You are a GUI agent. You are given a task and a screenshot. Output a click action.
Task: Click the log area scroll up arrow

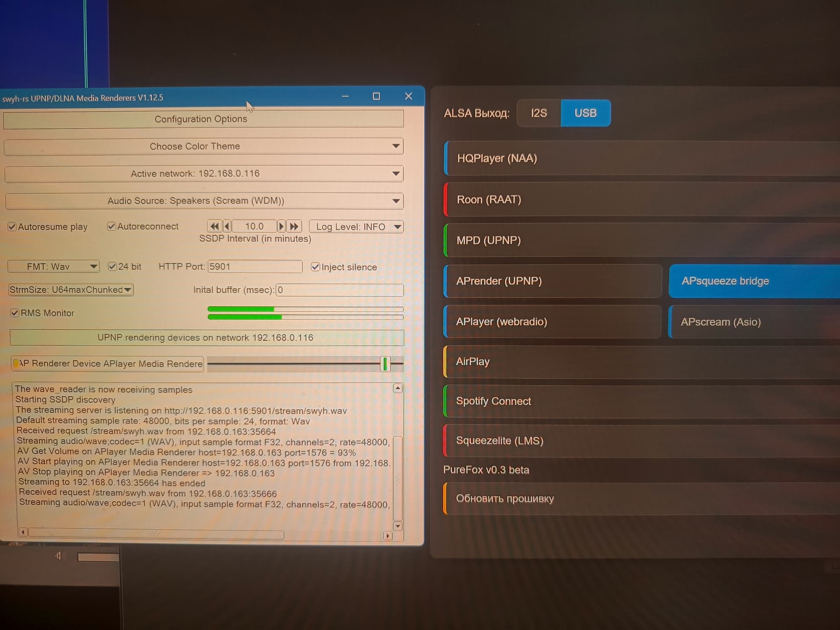(x=398, y=388)
